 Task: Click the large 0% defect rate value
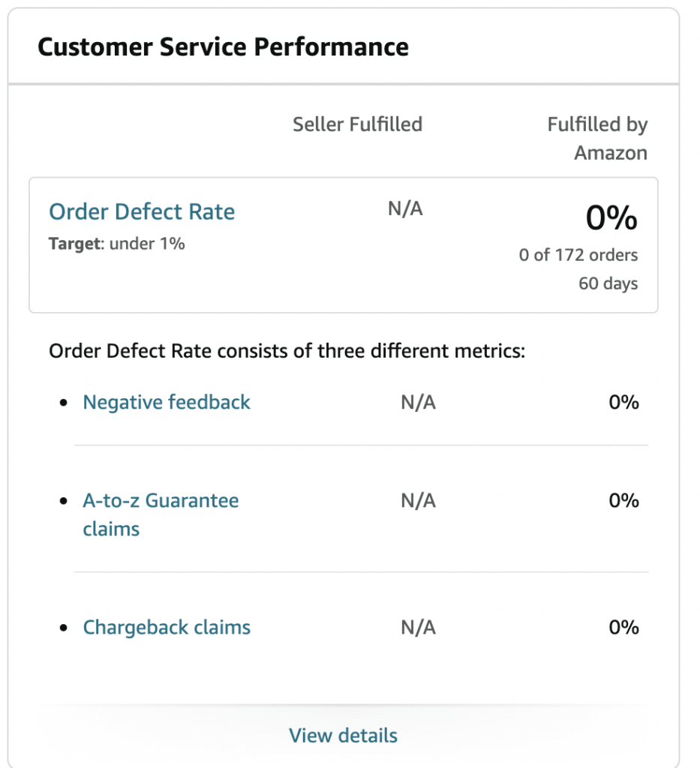tap(611, 217)
